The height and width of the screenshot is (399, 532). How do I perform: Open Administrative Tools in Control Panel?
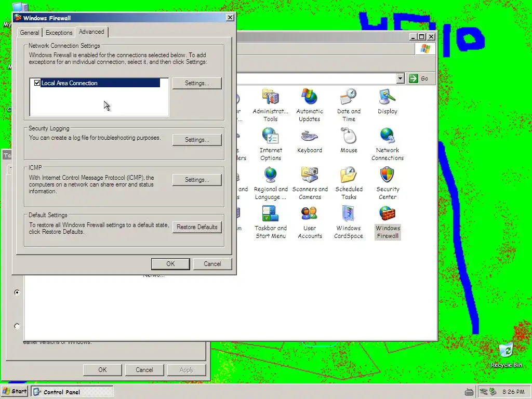(x=270, y=105)
